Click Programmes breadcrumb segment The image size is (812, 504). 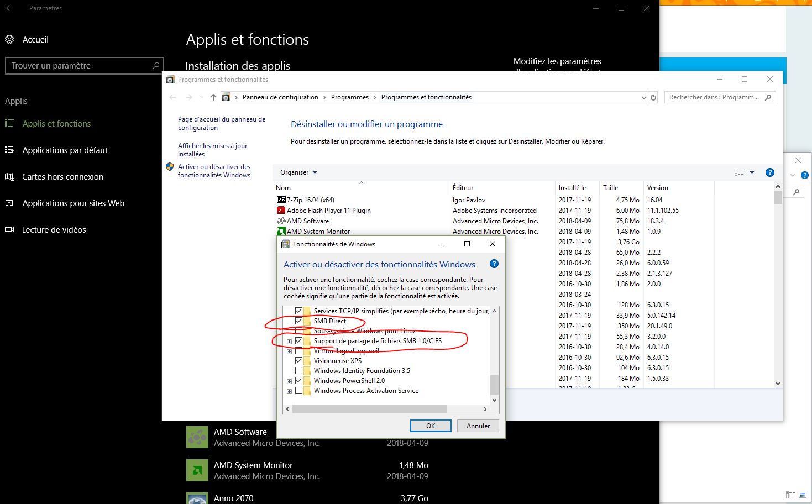(350, 97)
